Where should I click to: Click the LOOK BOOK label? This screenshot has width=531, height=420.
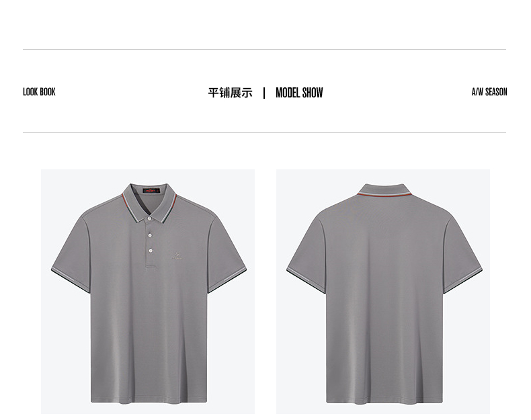[39, 92]
